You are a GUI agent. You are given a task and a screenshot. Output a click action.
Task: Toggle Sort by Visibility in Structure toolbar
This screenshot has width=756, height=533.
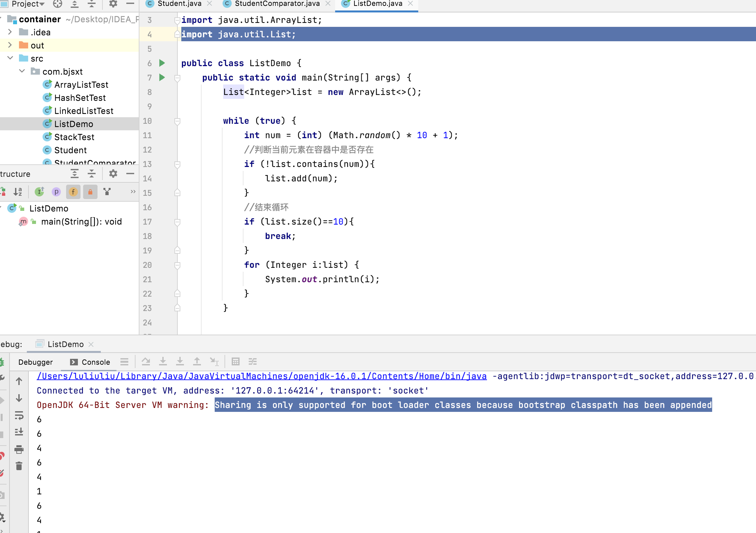(x=3, y=192)
